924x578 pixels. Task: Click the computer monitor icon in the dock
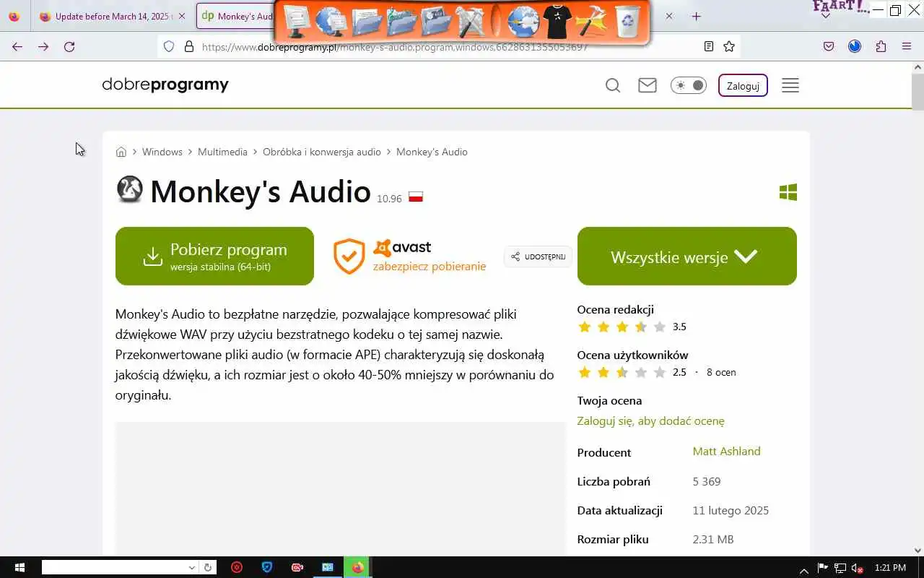tap(296, 21)
